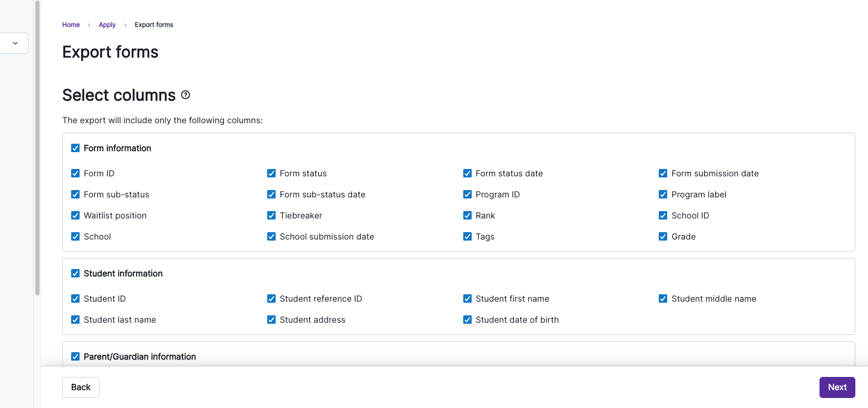Click the Back button

pos(81,387)
